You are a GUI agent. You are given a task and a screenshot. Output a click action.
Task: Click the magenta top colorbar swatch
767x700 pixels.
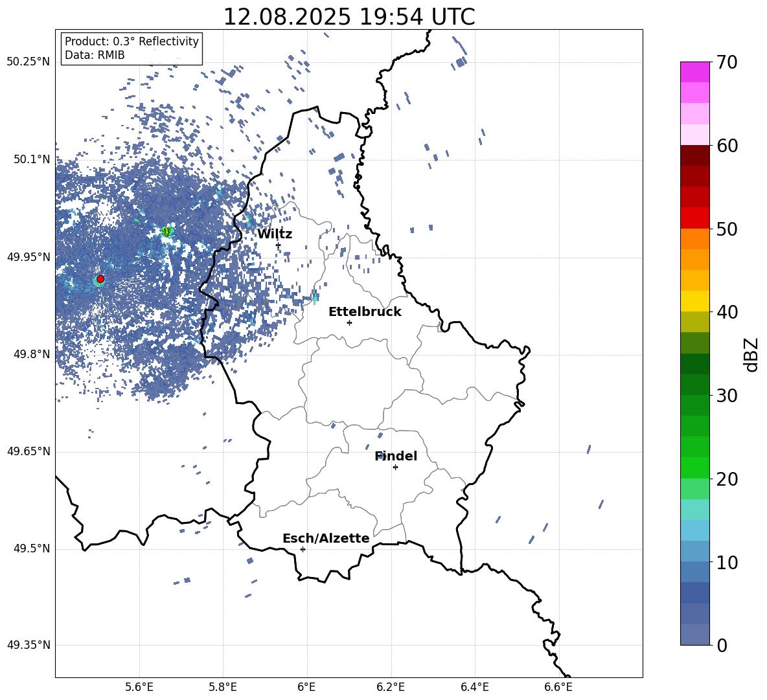click(x=694, y=72)
